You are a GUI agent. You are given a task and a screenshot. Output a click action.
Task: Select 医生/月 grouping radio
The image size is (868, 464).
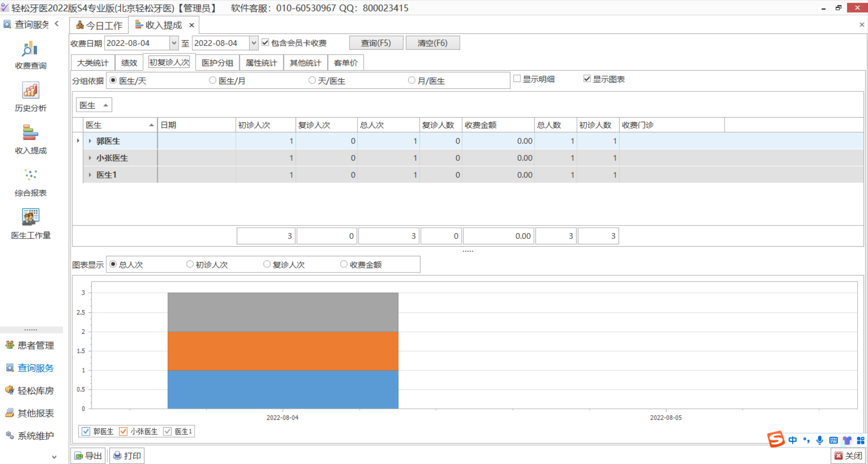pyautogui.click(x=212, y=80)
